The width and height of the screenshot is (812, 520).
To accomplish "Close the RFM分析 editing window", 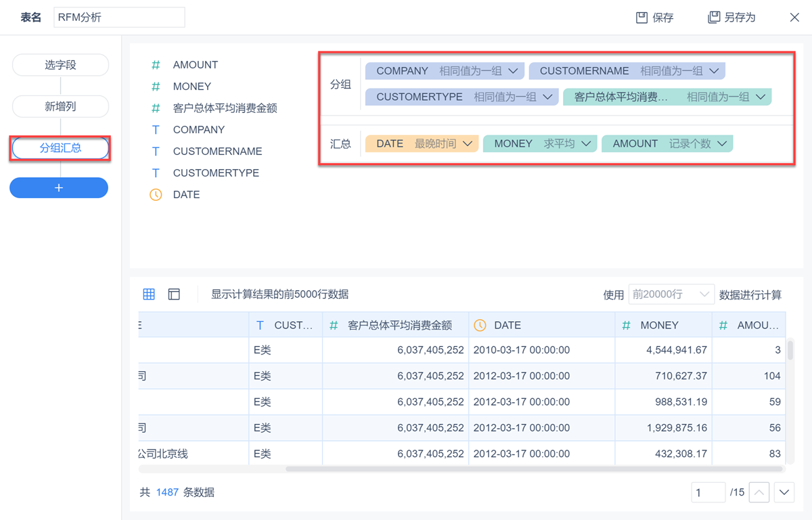I will coord(794,18).
